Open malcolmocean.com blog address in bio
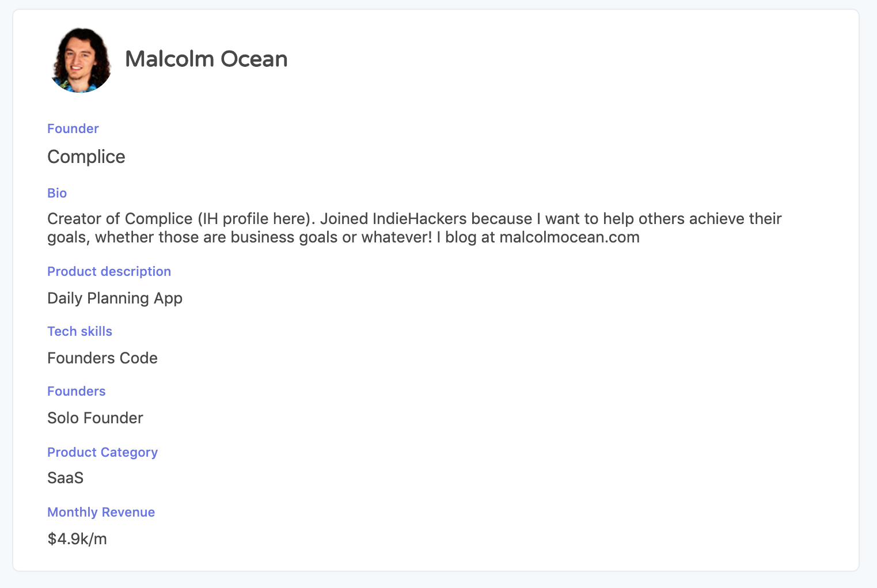Viewport: 877px width, 588px height. pyautogui.click(x=570, y=237)
